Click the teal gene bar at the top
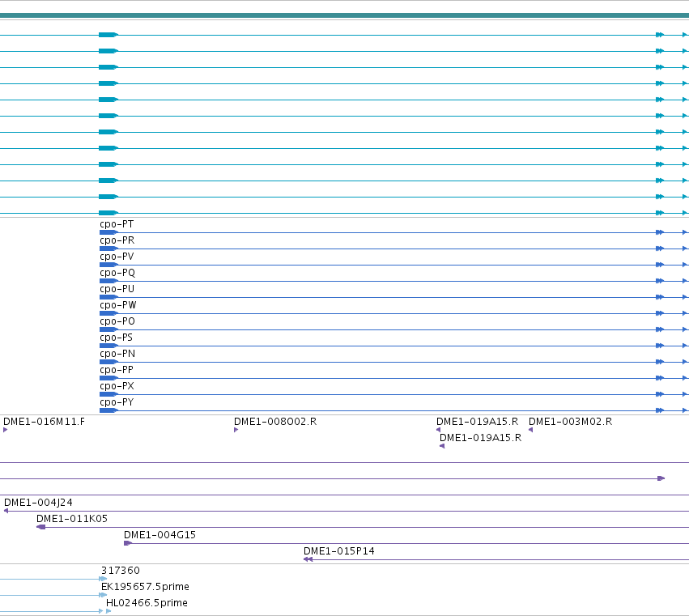This screenshot has height=616, width=689. coord(345,15)
